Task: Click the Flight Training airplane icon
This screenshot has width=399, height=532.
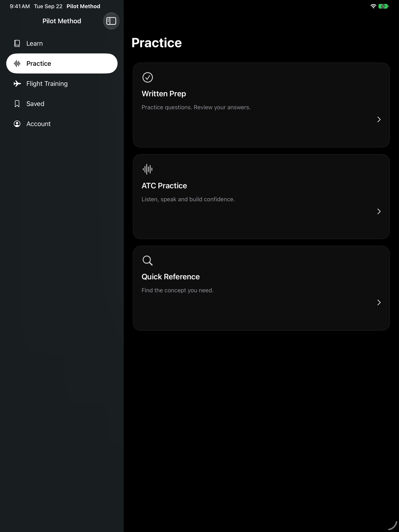Action: click(17, 84)
